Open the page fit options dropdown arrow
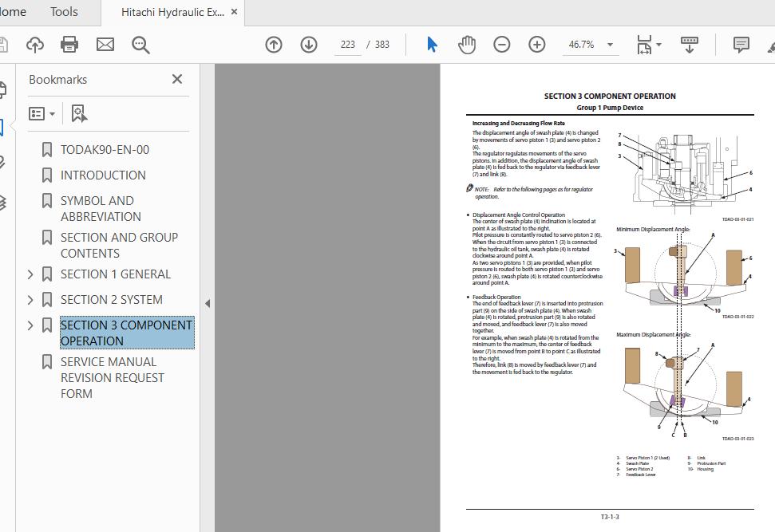This screenshot has width=775, height=532. tap(658, 45)
